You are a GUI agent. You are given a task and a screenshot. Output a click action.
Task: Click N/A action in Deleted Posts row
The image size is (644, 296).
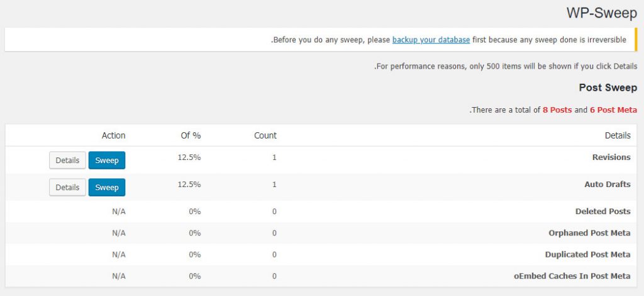(x=119, y=212)
